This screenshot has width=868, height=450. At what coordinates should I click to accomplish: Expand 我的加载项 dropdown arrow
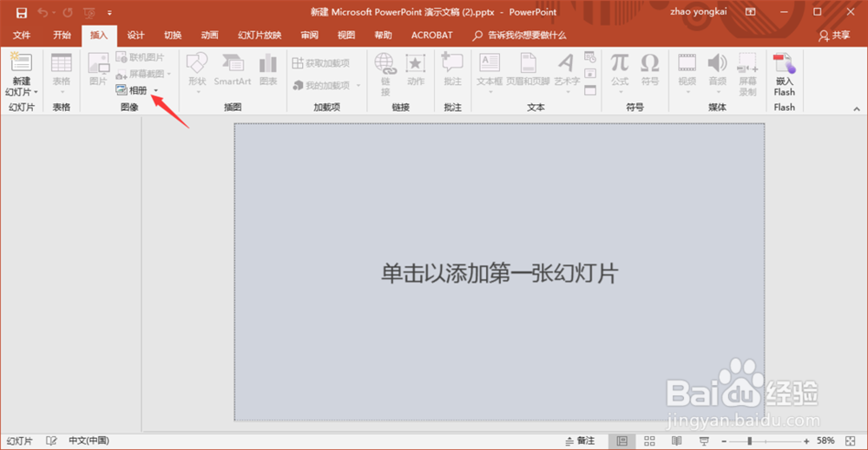pyautogui.click(x=358, y=86)
